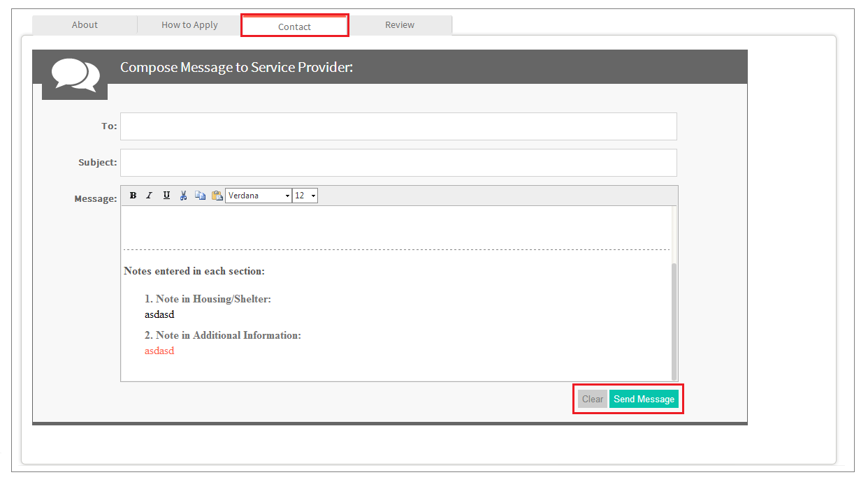Switch to the About tab

[85, 25]
